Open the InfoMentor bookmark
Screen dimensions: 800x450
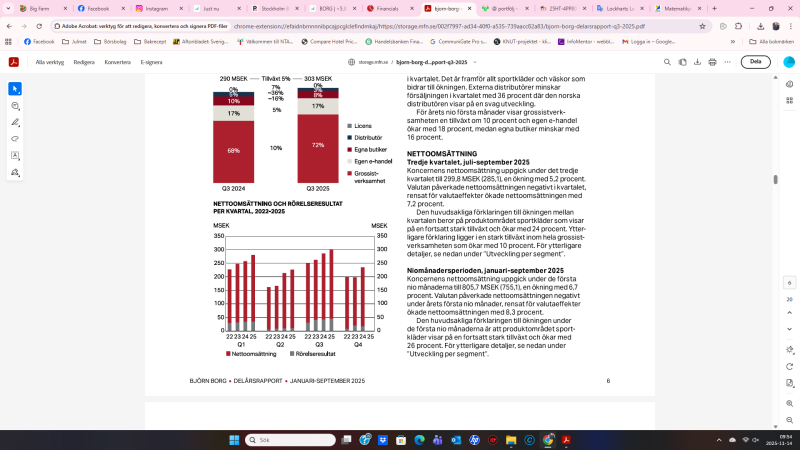585,42
